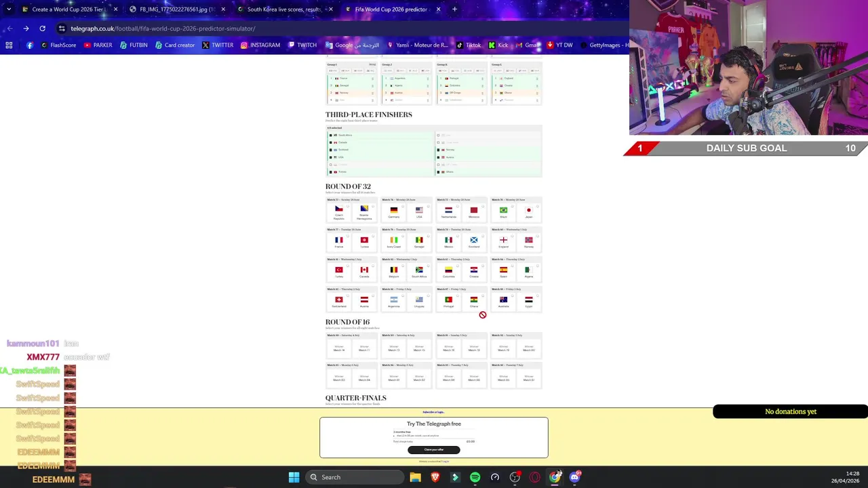
Task: Pick Germany to beat USA
Action: point(393,213)
